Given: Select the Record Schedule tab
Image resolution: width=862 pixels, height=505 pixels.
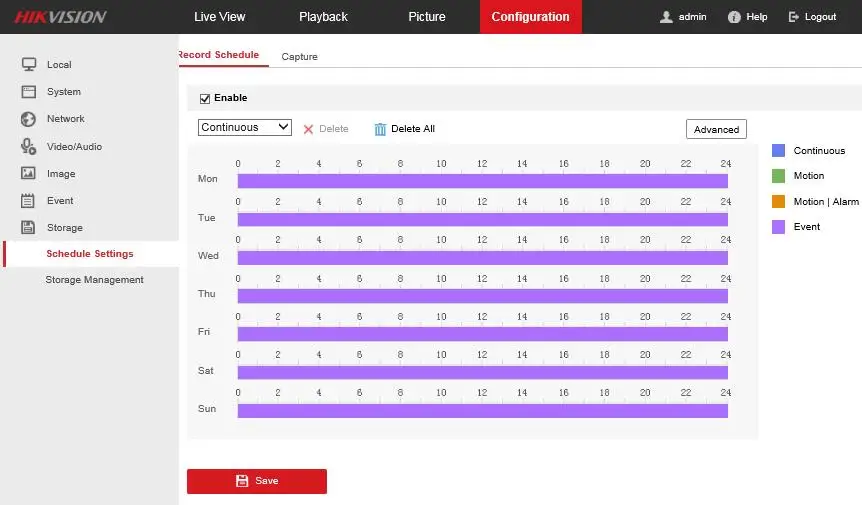Looking at the screenshot, I should click(219, 55).
